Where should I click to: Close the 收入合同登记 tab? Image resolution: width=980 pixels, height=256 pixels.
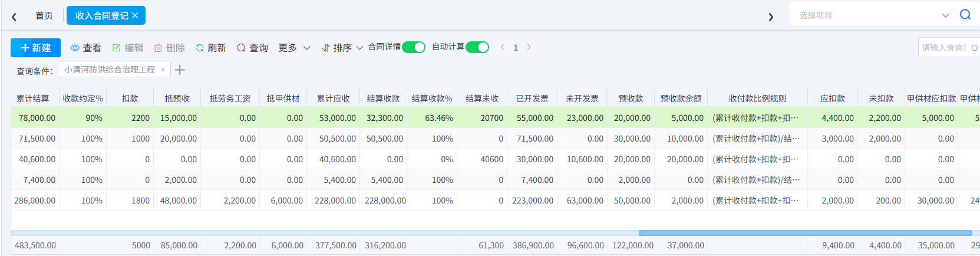click(x=135, y=15)
